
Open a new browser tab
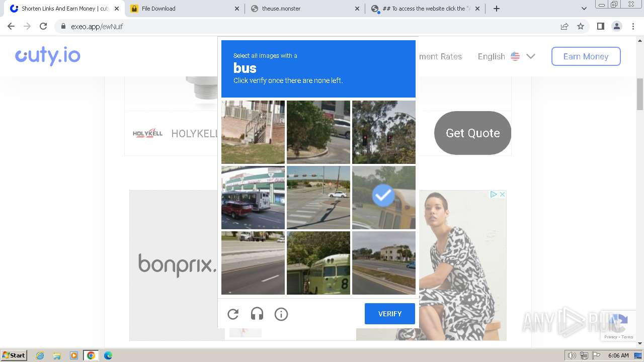pos(497,9)
